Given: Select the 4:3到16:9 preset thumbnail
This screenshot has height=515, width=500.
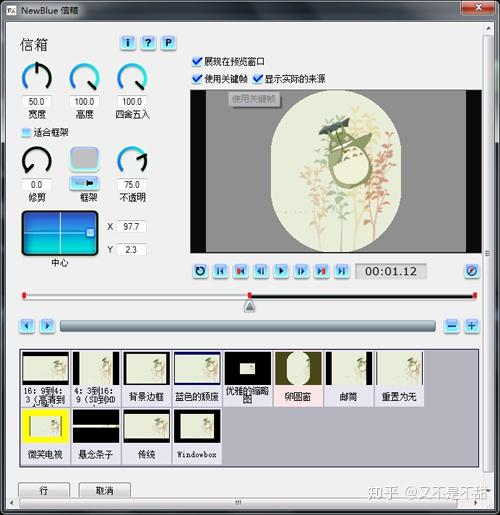Looking at the screenshot, I should [96, 379].
